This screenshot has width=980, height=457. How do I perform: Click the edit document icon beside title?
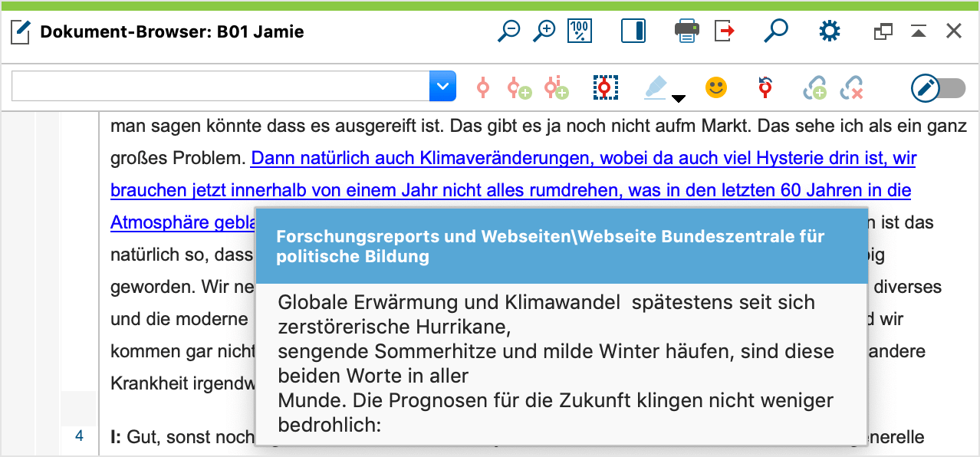[21, 32]
